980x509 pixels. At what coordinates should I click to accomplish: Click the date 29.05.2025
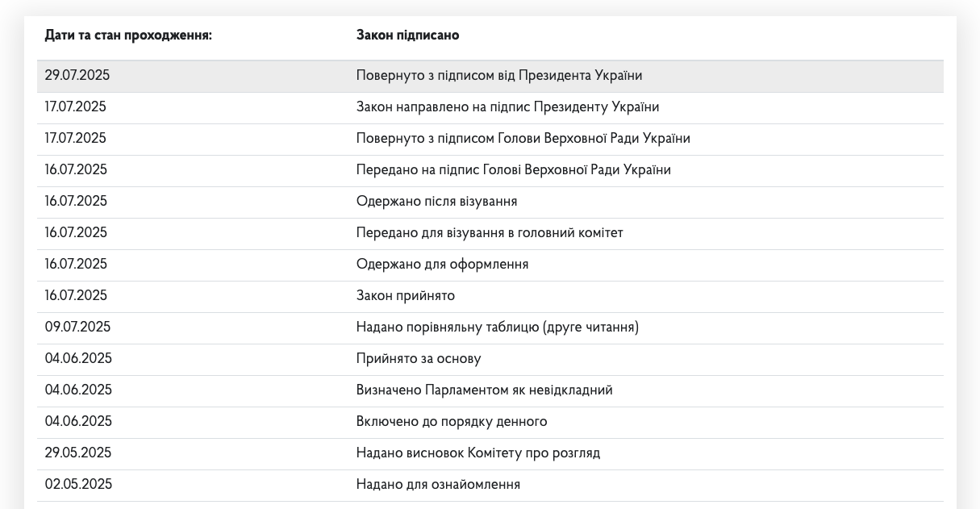click(x=77, y=453)
